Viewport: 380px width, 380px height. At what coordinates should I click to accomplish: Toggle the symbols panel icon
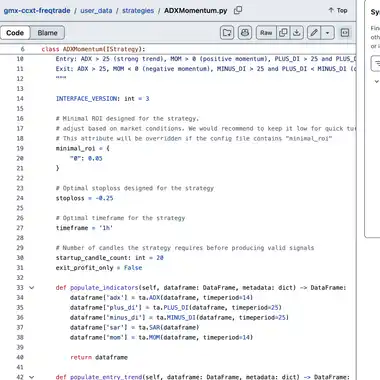coord(345,33)
